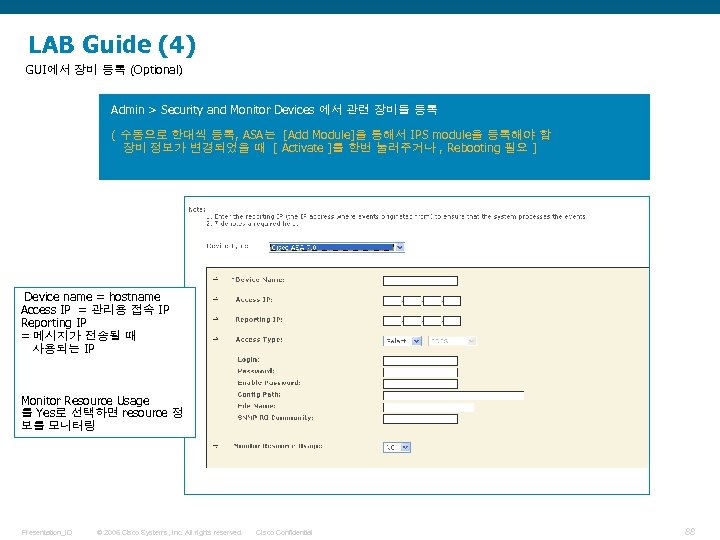Click the first octet of Reporting IP

tap(393, 321)
